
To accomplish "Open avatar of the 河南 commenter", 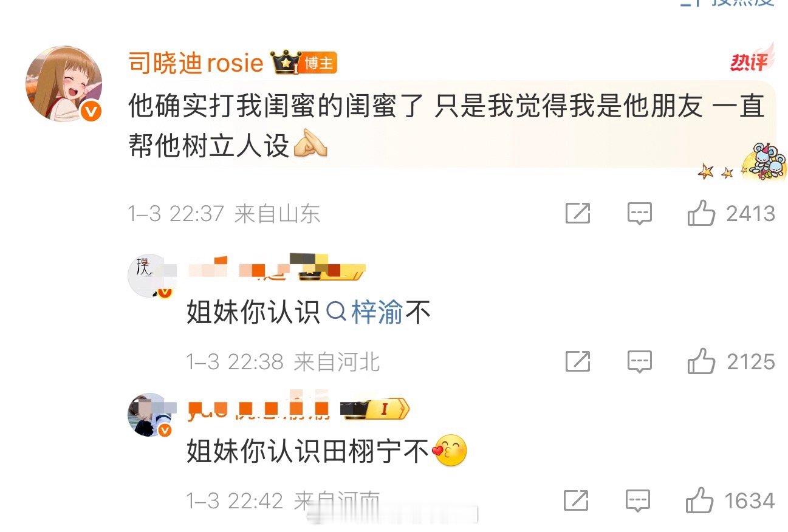I will pyautogui.click(x=150, y=415).
